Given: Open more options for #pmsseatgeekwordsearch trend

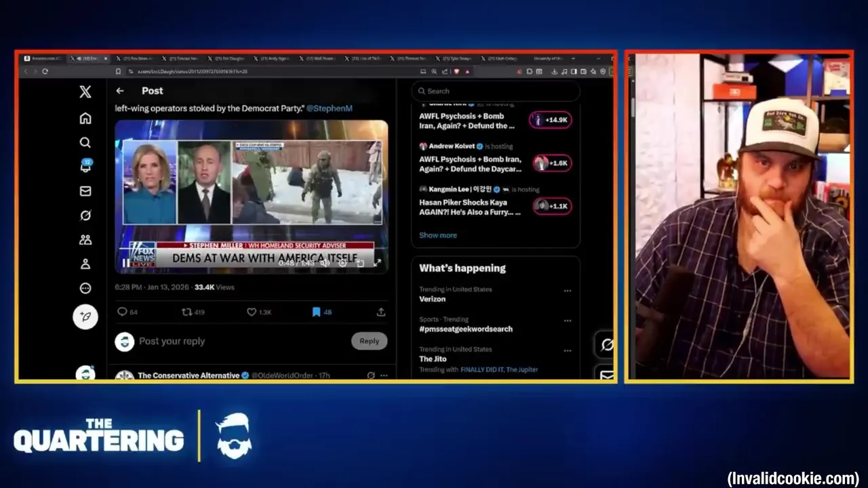Looking at the screenshot, I should (567, 321).
